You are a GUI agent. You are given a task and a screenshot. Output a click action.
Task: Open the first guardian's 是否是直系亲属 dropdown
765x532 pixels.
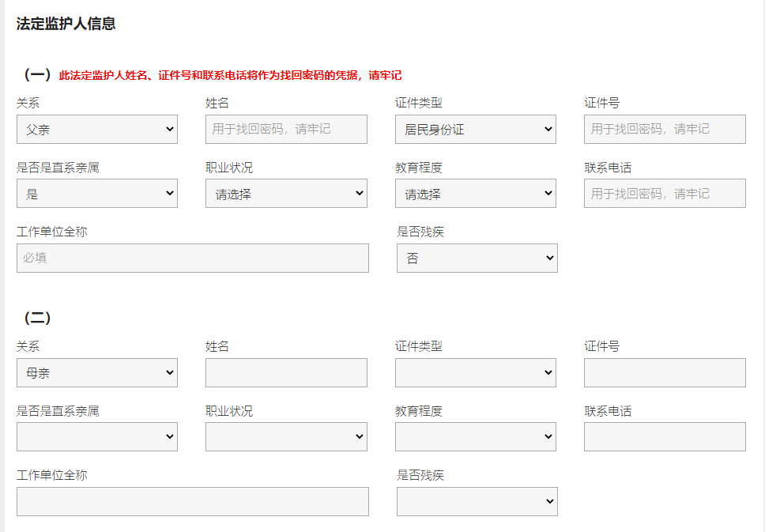[96, 194]
